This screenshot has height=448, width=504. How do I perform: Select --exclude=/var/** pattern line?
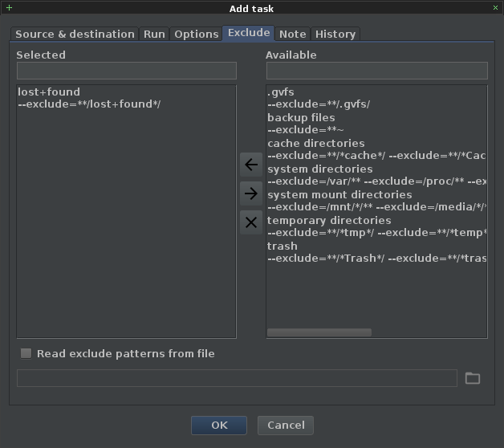pos(376,181)
